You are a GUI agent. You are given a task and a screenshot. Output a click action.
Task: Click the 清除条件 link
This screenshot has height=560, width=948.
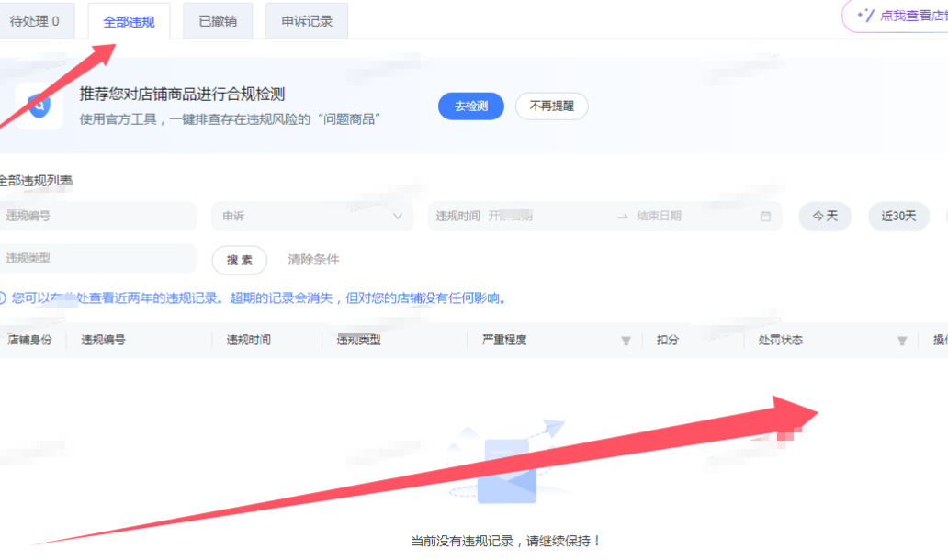(x=313, y=260)
